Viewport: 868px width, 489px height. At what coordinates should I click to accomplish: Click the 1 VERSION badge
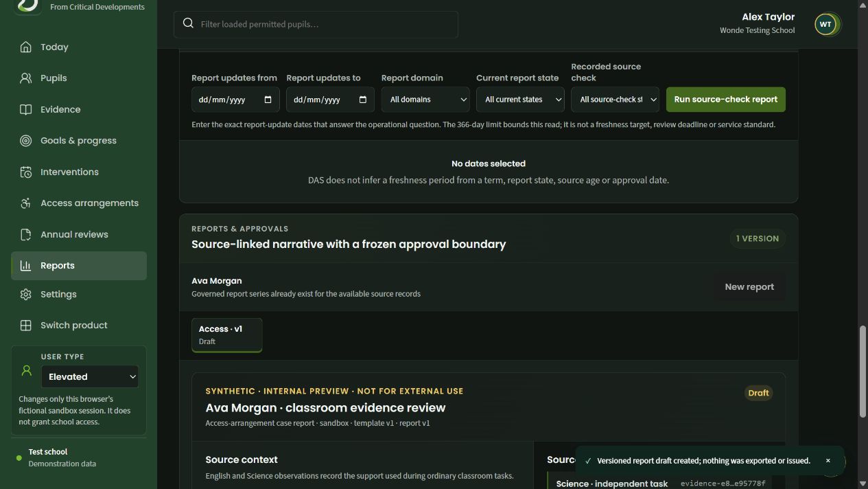758,238
